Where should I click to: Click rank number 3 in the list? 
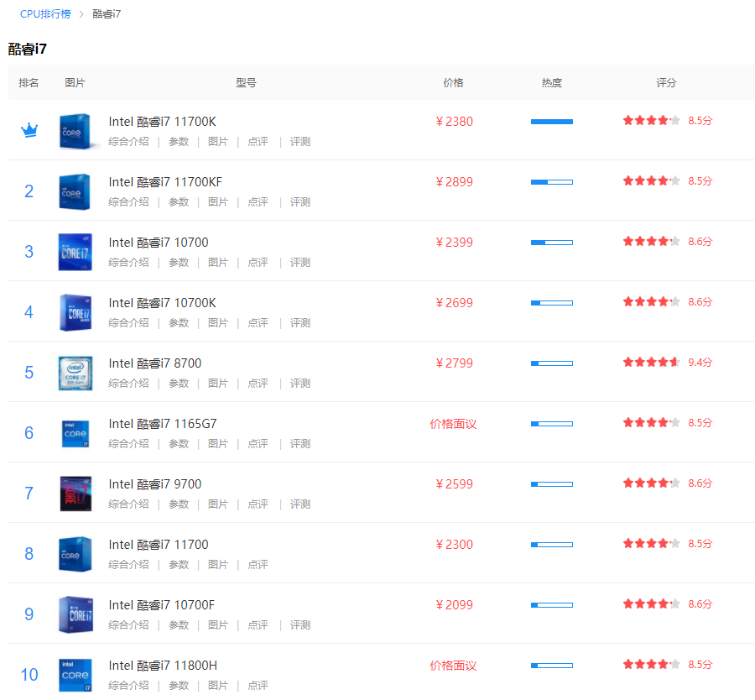coord(29,252)
